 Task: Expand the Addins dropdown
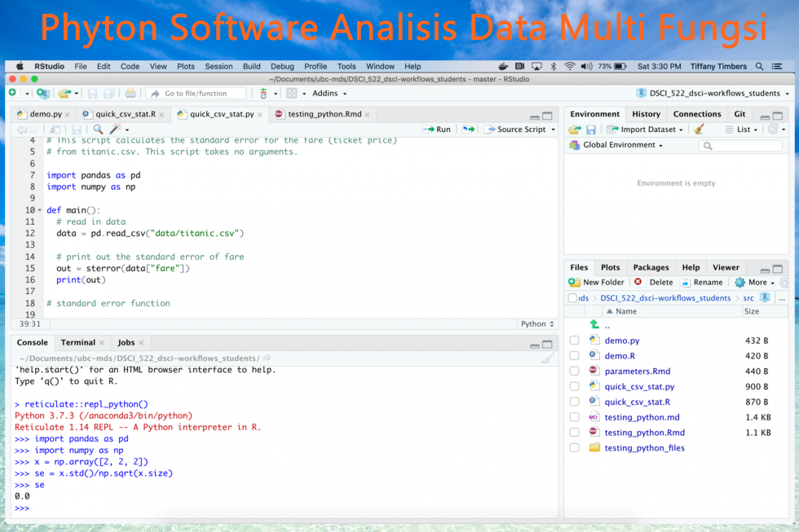(x=327, y=93)
